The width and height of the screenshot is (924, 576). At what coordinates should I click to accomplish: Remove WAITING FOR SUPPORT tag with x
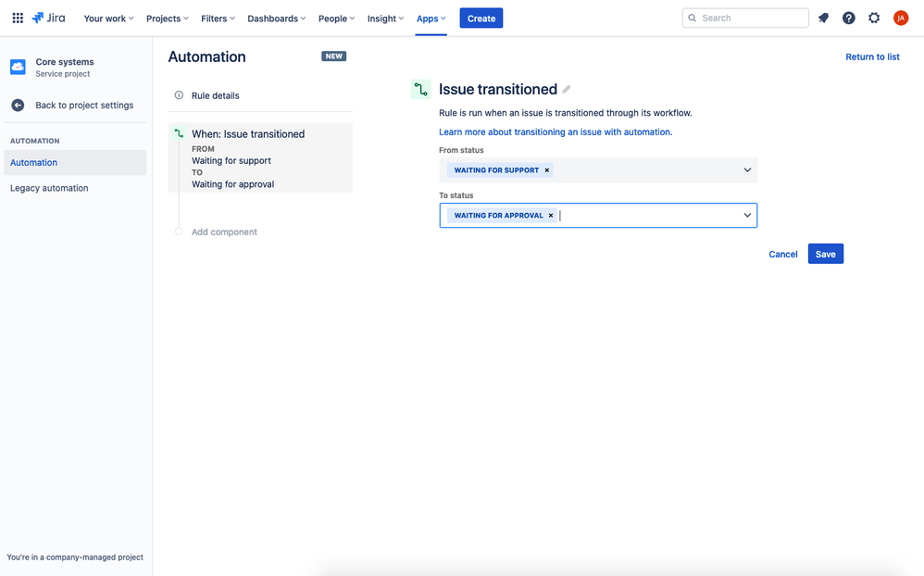[x=547, y=170]
